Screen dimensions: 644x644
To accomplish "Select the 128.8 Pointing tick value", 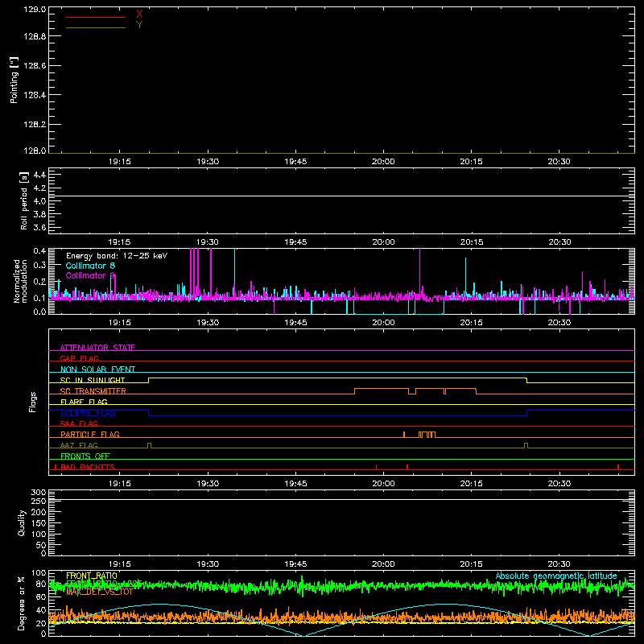I will click(x=35, y=36).
